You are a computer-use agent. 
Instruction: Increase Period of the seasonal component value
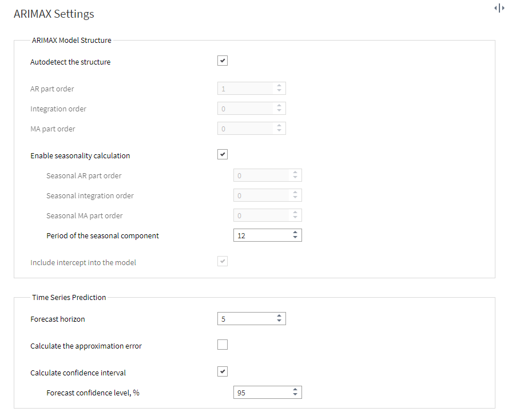295,233
